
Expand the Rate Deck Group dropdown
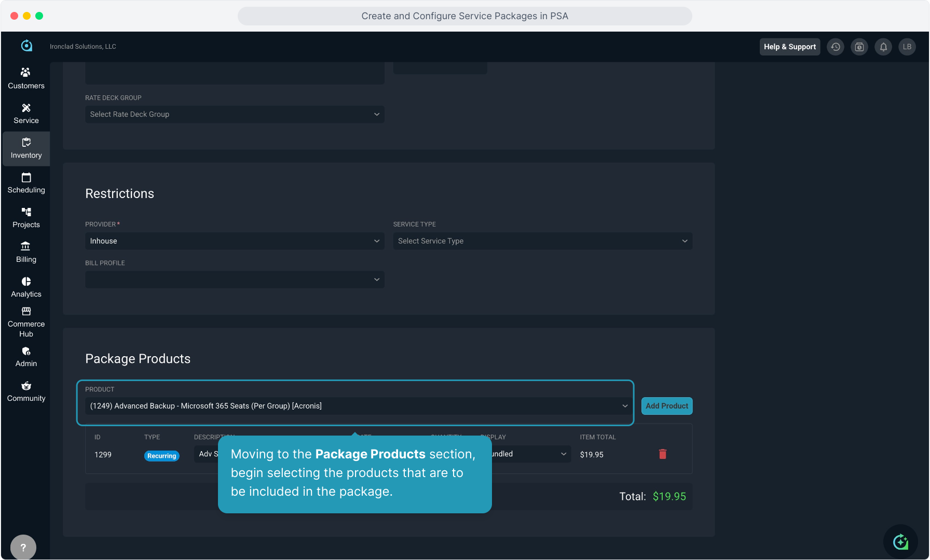(235, 114)
